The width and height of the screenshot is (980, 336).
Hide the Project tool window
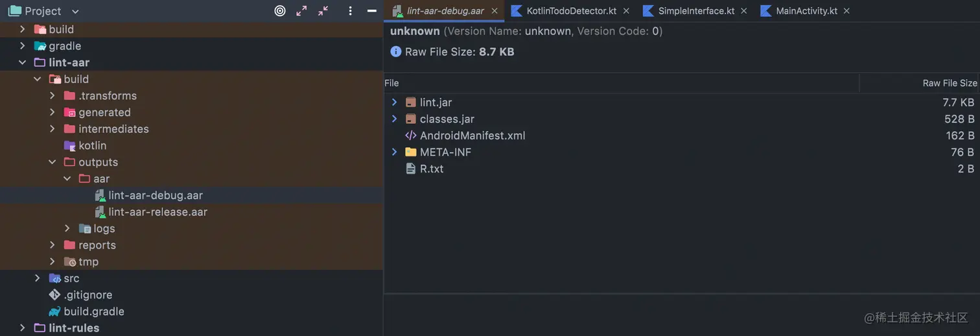[371, 11]
